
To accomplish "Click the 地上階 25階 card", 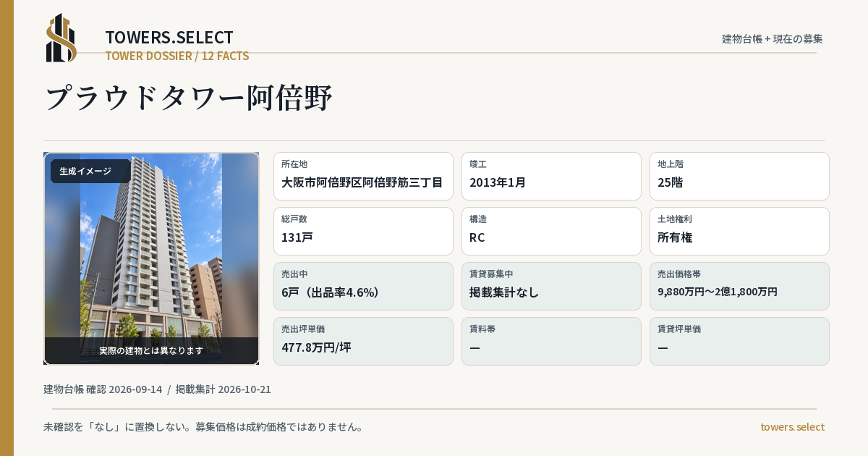I will [739, 176].
